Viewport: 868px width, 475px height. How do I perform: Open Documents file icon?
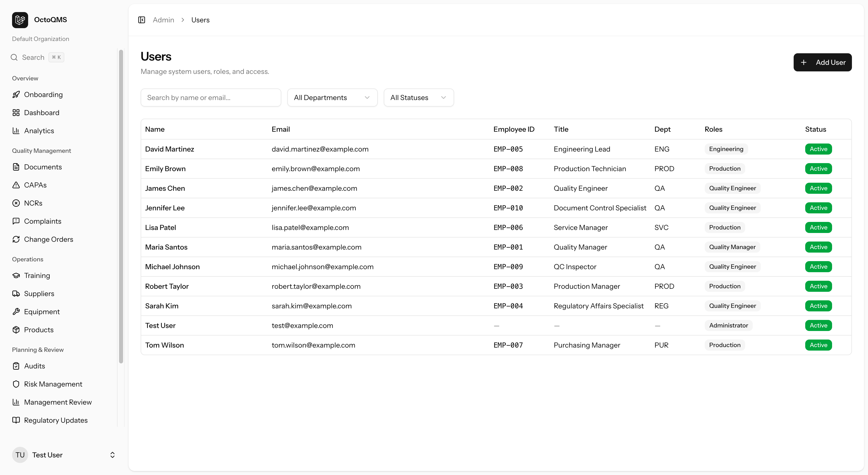coord(16,167)
